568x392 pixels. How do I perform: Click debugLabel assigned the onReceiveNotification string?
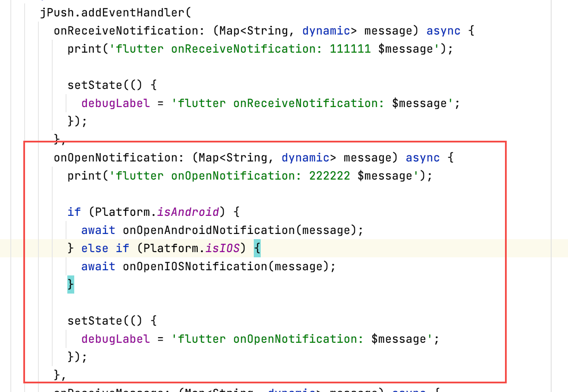tap(116, 103)
